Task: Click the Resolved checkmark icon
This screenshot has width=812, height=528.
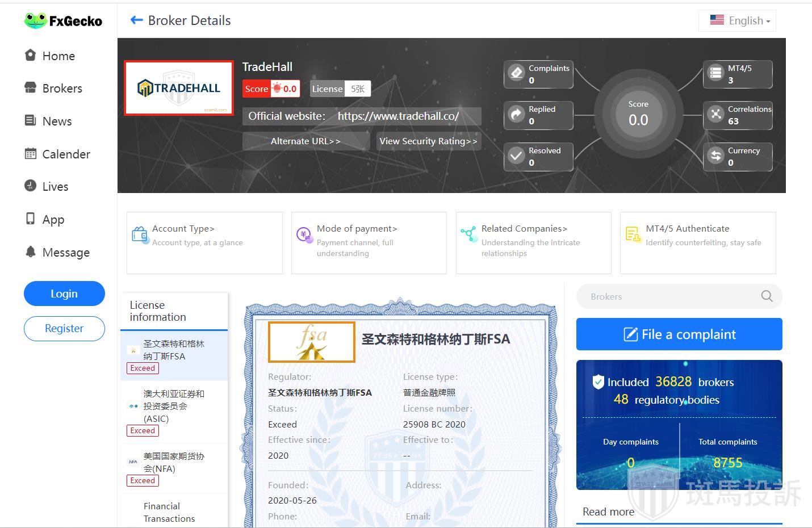Action: [x=516, y=156]
